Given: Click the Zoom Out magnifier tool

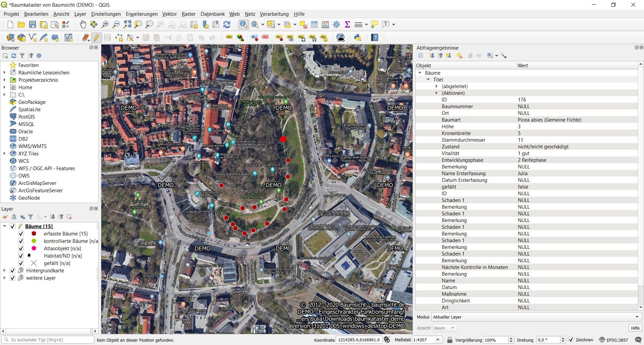Looking at the screenshot, I should point(116,24).
